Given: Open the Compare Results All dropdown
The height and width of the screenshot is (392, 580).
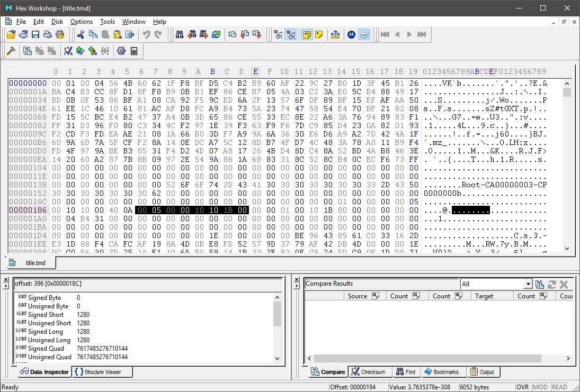Looking at the screenshot, I should [x=528, y=284].
